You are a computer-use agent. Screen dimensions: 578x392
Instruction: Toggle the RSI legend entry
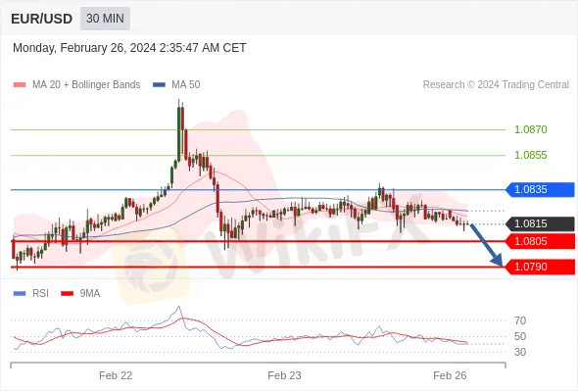click(x=31, y=294)
